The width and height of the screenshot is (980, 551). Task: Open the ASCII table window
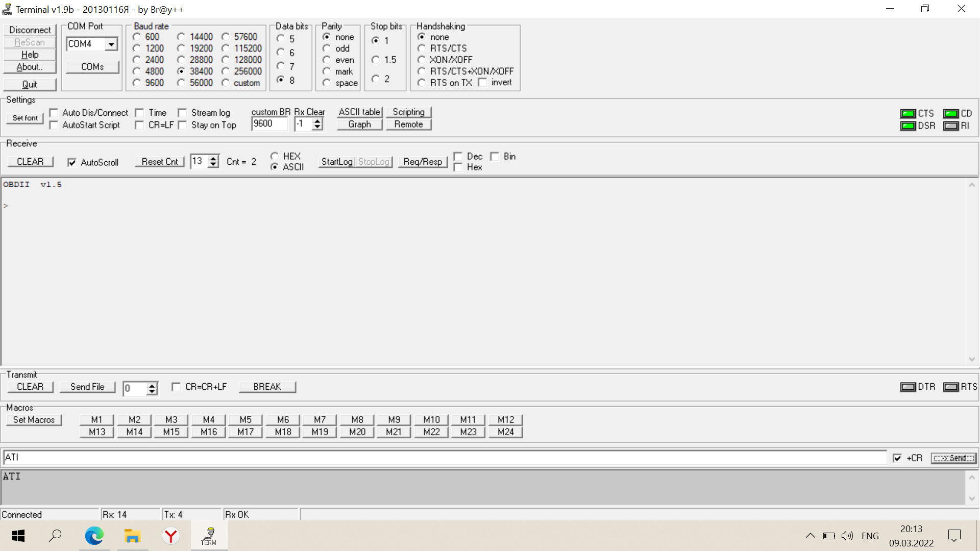359,112
